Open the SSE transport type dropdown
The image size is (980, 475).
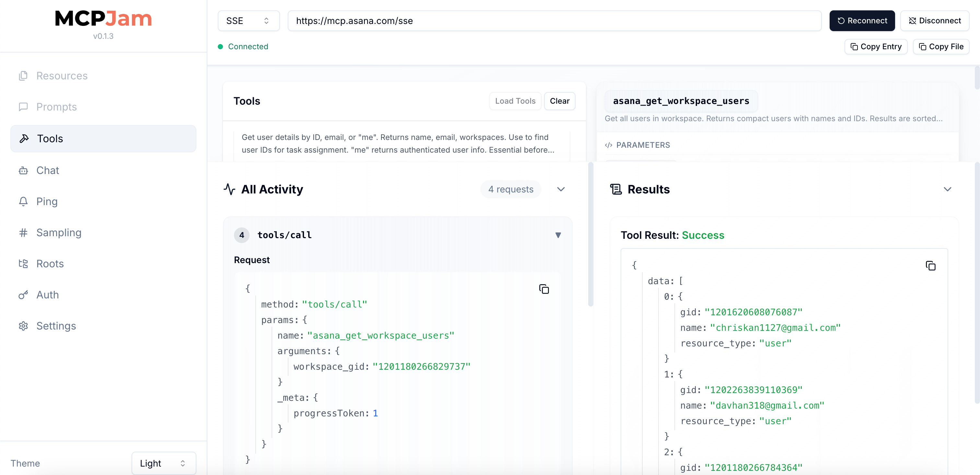[248, 20]
